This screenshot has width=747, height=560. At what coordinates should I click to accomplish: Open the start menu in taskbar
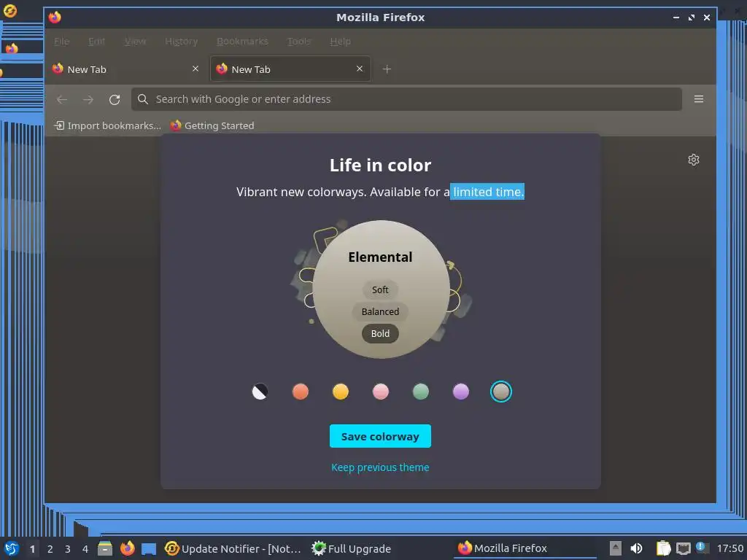pos(11,548)
